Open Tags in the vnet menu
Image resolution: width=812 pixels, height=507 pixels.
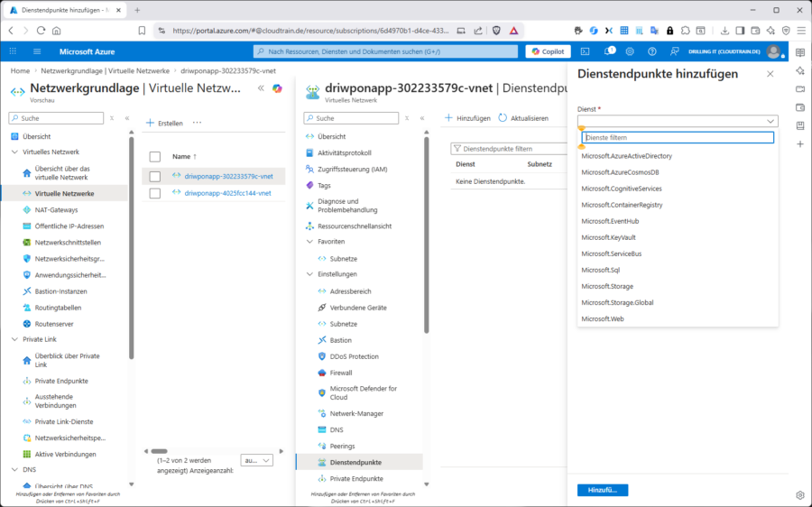pyautogui.click(x=324, y=185)
